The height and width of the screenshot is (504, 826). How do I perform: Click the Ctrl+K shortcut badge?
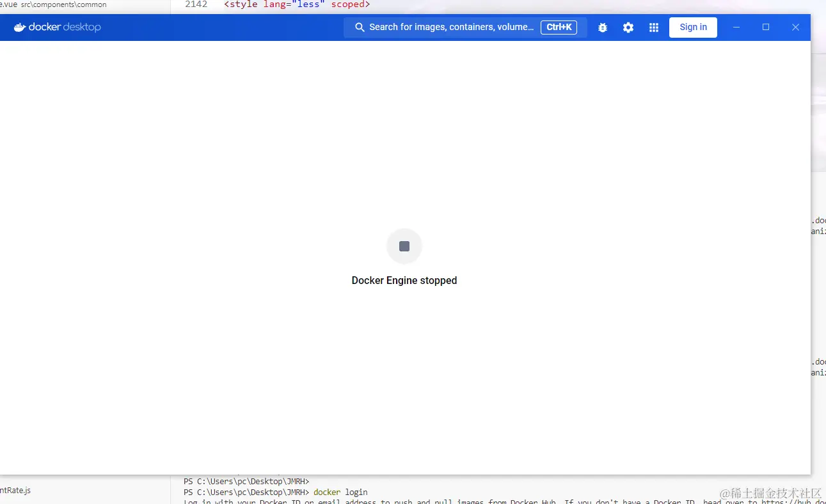[559, 28]
